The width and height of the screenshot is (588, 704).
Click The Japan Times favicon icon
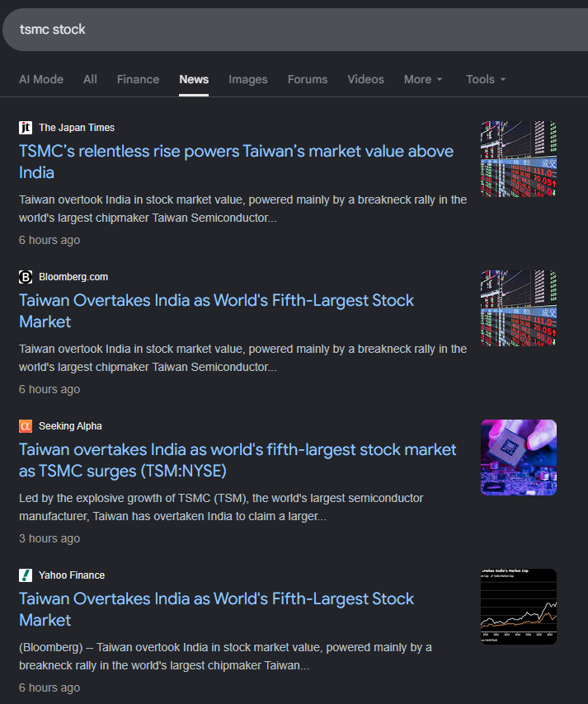tap(26, 128)
